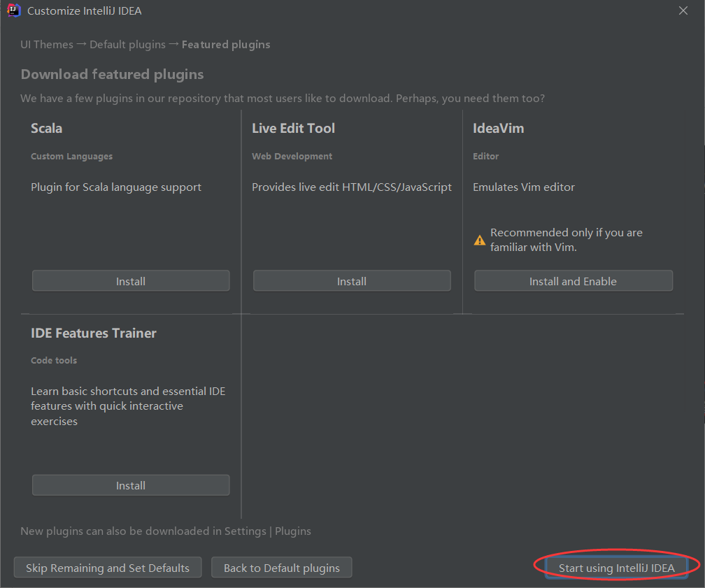Image resolution: width=705 pixels, height=588 pixels.
Task: Click the Scala plugin title
Action: [x=47, y=128]
